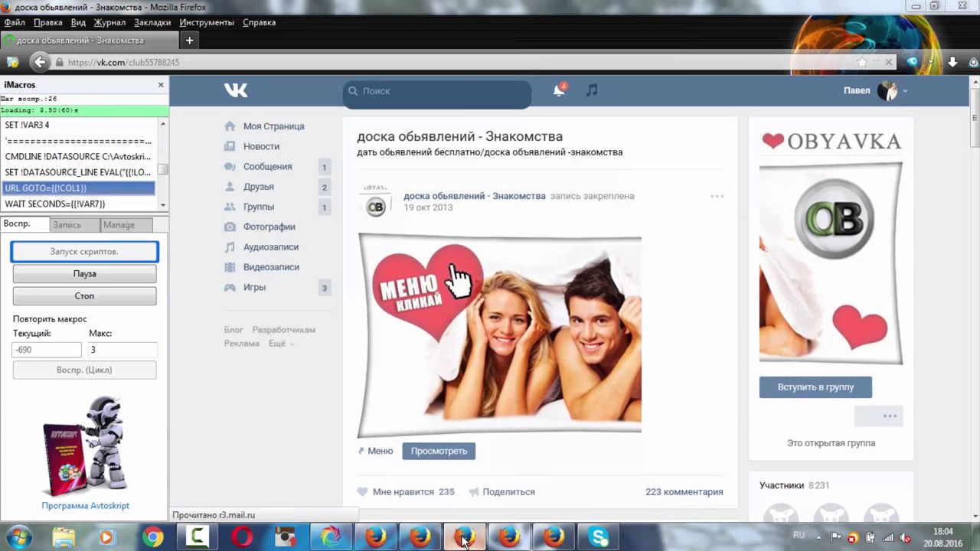The width and height of the screenshot is (980, 551).
Task: Click the Воспр. (Цикл) button
Action: click(84, 370)
